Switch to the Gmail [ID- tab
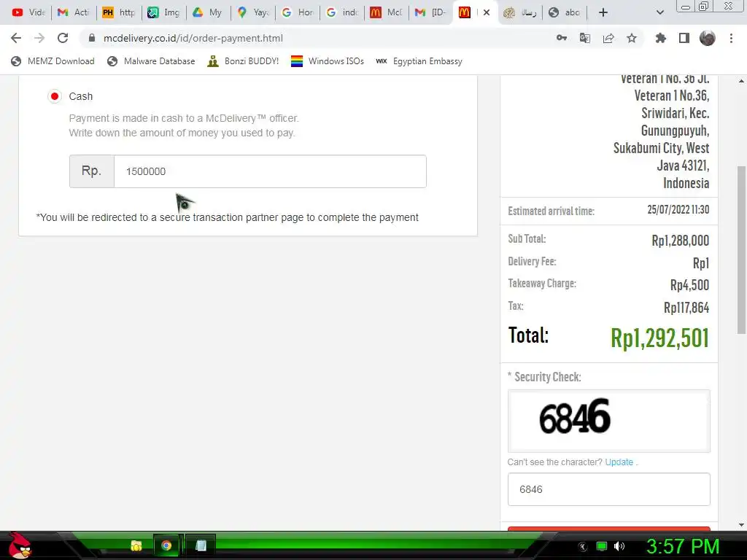Screen dimensions: 747x560 430,12
